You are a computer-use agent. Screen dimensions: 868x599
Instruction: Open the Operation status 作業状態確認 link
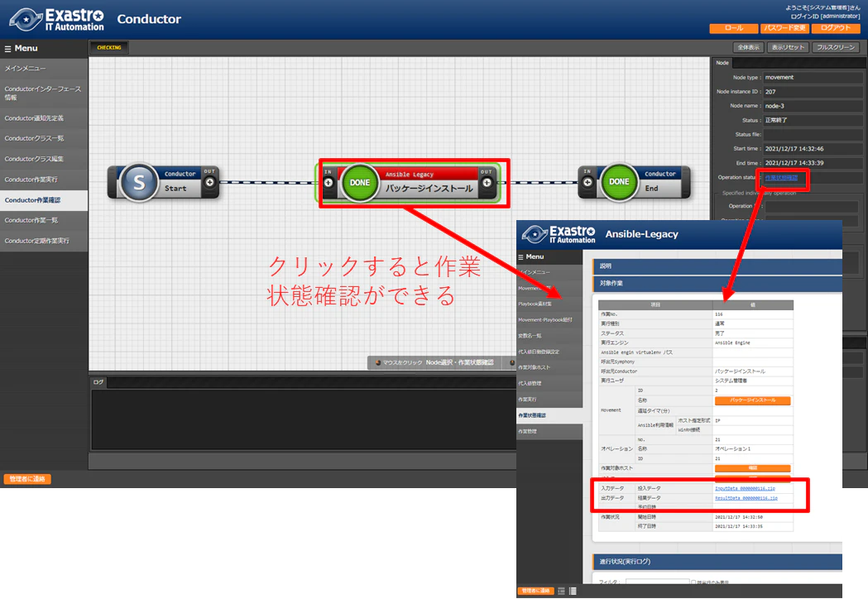point(781,178)
